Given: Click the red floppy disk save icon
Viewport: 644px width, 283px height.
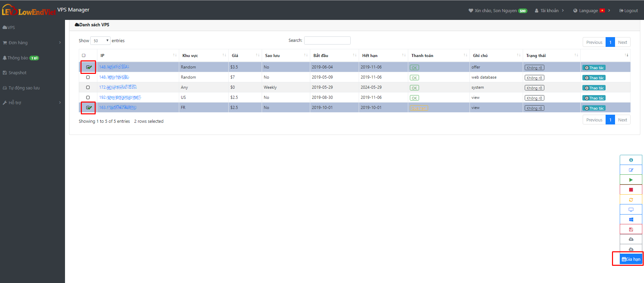Looking at the screenshot, I should click(631, 229).
